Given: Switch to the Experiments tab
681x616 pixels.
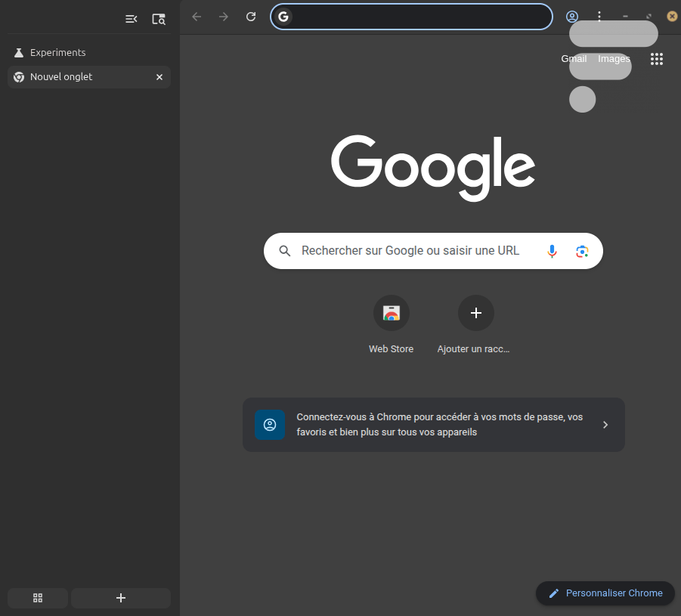Looking at the screenshot, I should click(x=57, y=53).
